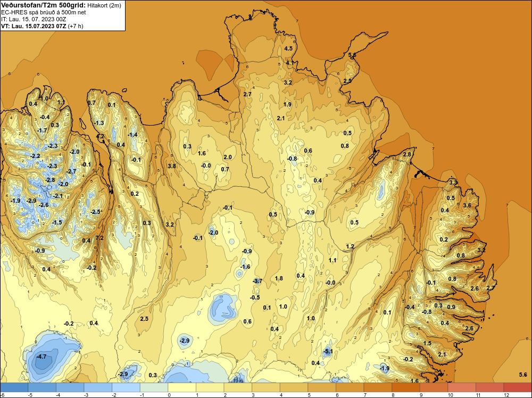Choose the legend color band between 8 and 9

tap(406, 387)
